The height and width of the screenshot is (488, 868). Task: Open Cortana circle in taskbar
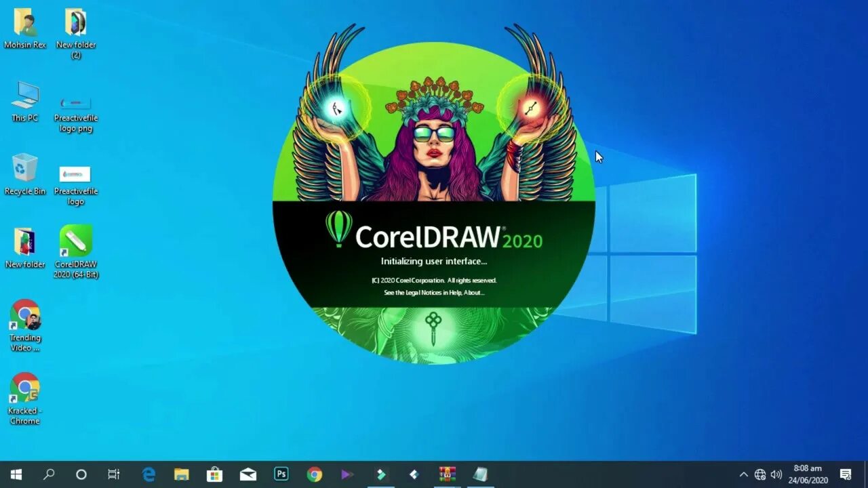(x=81, y=474)
